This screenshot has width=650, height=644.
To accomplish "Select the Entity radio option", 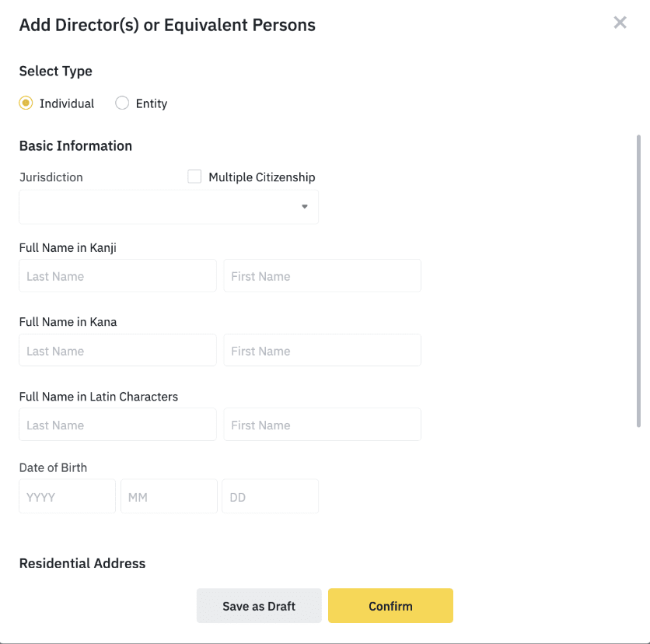I will click(122, 103).
